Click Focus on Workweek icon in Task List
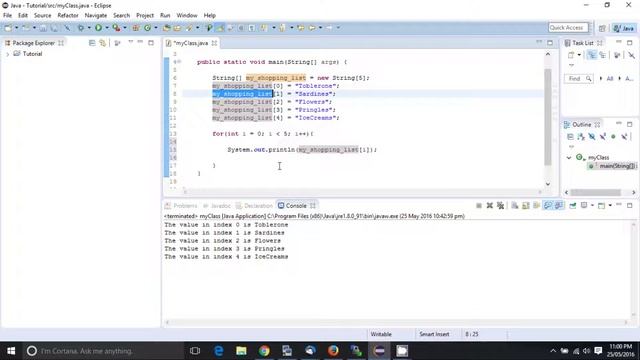Screen dimensions: 640x360 click(617, 55)
